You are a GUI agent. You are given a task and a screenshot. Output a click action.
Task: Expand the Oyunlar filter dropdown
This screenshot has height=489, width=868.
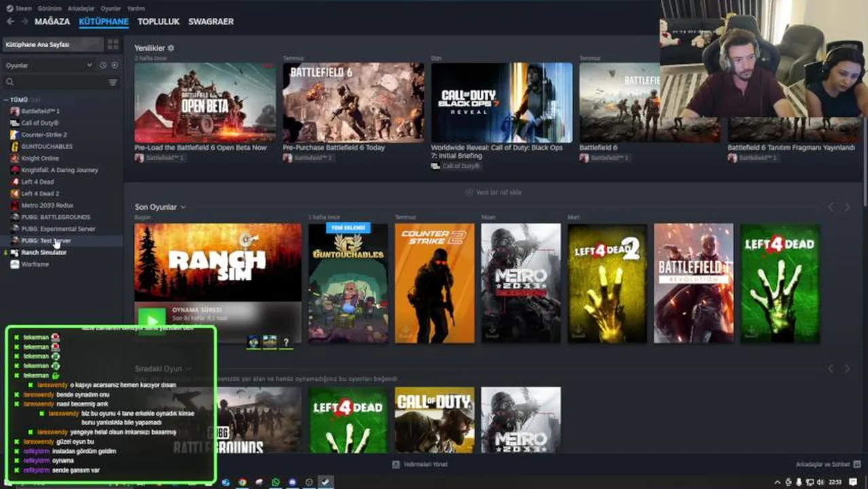49,65
